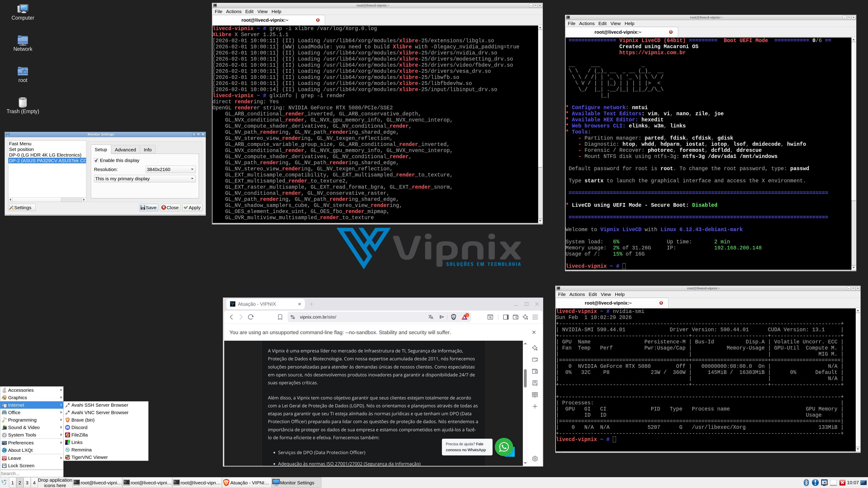The image size is (868, 488).
Task: Click the green WhatsApp chat button
Action: pos(504,447)
